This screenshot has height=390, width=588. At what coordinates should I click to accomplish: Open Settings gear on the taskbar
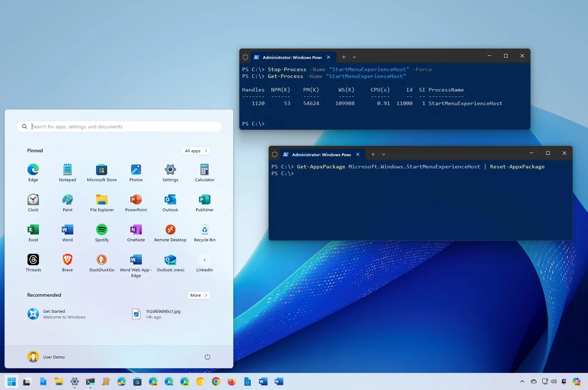(x=75, y=382)
